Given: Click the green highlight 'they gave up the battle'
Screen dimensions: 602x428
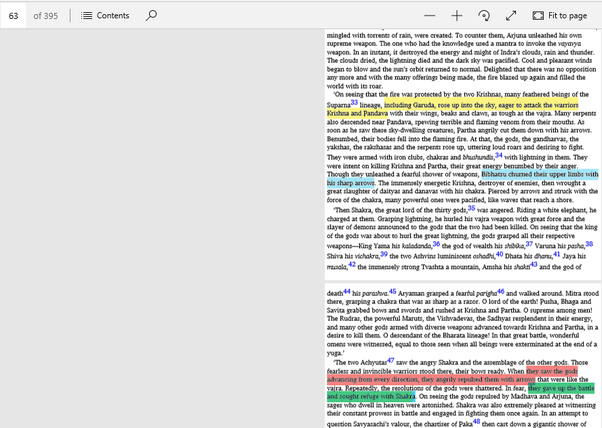Looking at the screenshot, I should pyautogui.click(x=561, y=388).
